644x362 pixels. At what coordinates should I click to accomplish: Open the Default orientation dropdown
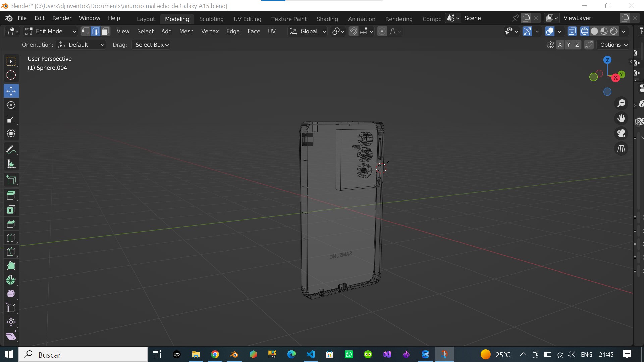pos(81,45)
